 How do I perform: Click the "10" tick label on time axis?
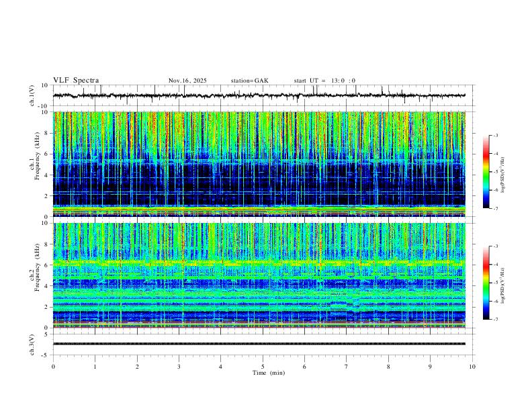[x=472, y=367]
